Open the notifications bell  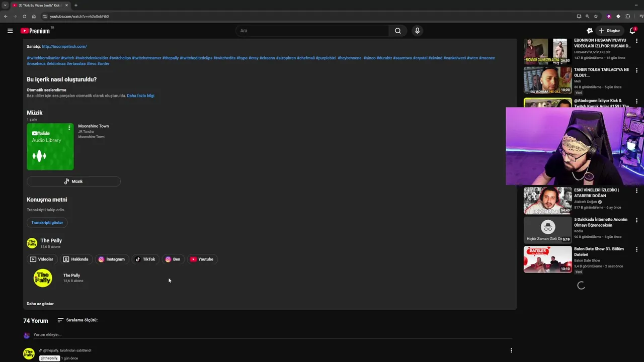pyautogui.click(x=632, y=31)
